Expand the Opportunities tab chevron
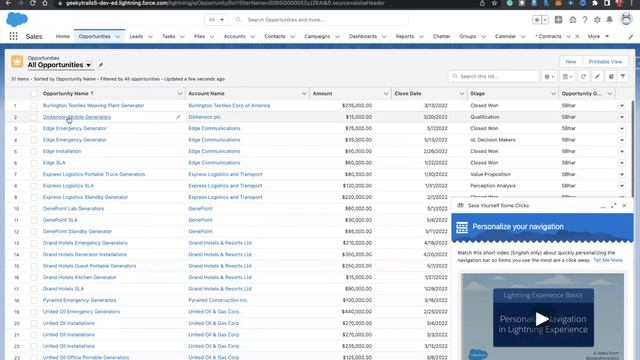This screenshot has height=360, width=640. click(x=118, y=37)
